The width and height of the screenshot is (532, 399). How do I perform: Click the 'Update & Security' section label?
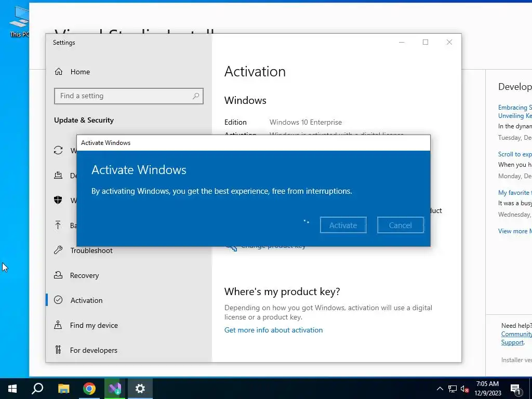[84, 120]
